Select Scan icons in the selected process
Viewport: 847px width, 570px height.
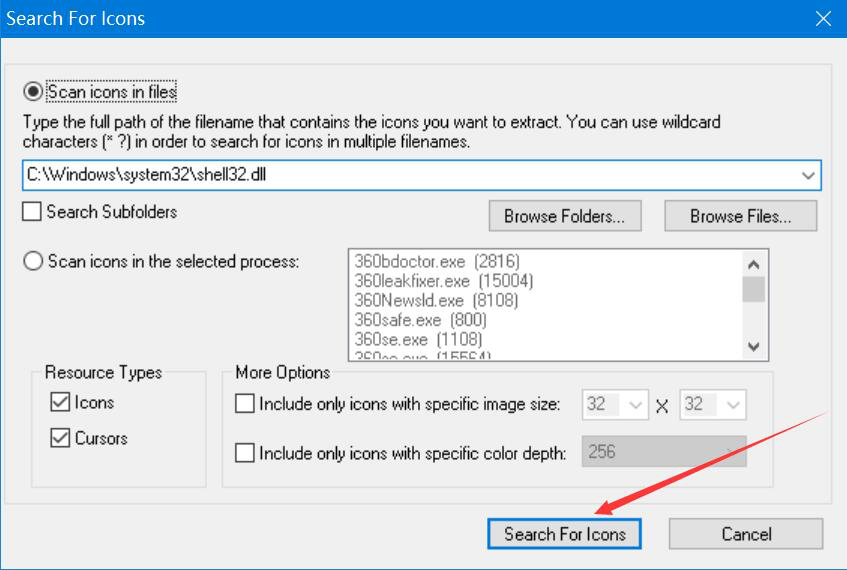34,262
